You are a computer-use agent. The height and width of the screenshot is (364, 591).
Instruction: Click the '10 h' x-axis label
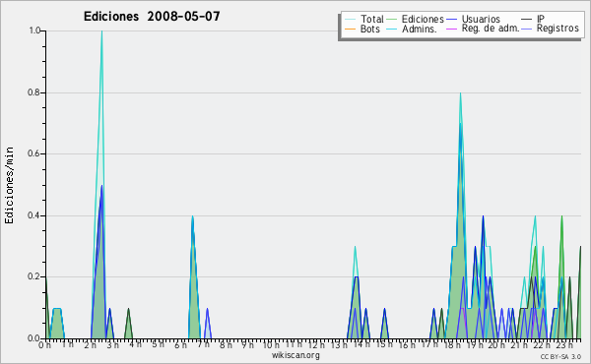[271, 345]
